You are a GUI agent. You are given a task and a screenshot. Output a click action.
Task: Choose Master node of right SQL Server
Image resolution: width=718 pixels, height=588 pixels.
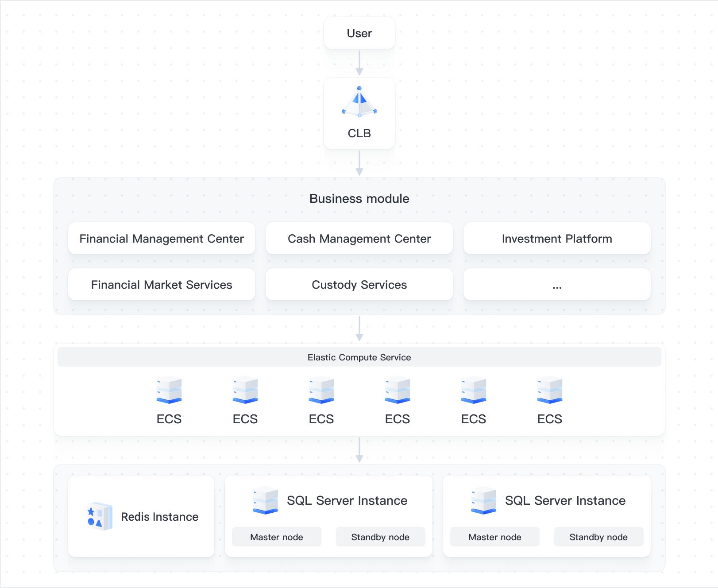click(x=495, y=537)
